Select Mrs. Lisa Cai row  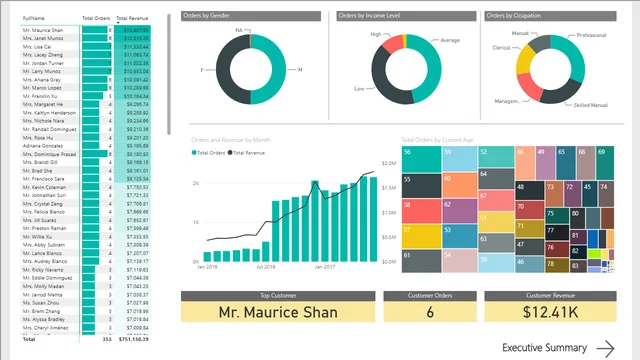pos(86,47)
